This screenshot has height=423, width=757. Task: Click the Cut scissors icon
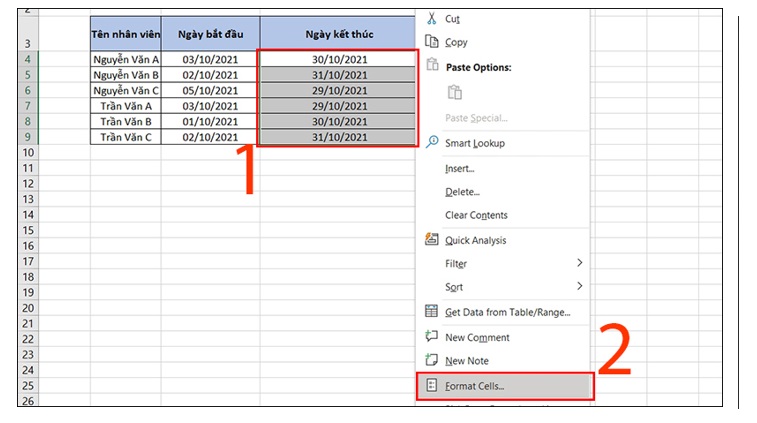pyautogui.click(x=432, y=18)
